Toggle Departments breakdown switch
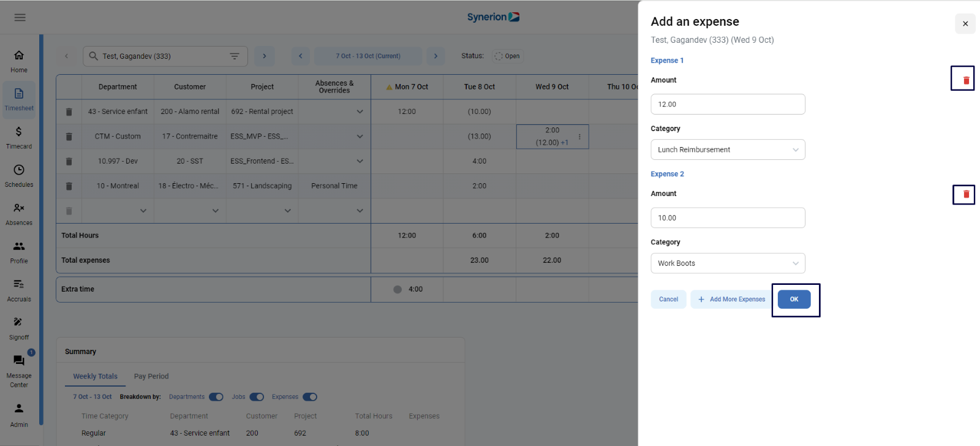Image resolution: width=980 pixels, height=446 pixels. [216, 397]
